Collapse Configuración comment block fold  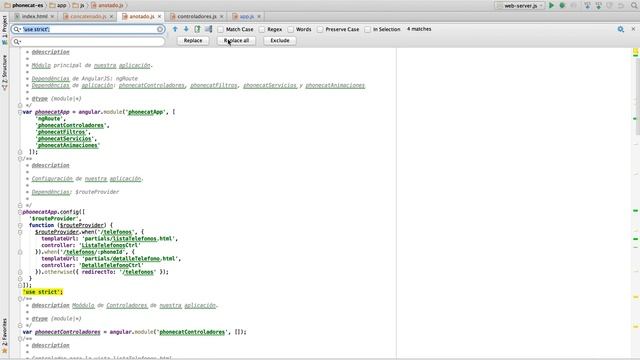click(20, 158)
